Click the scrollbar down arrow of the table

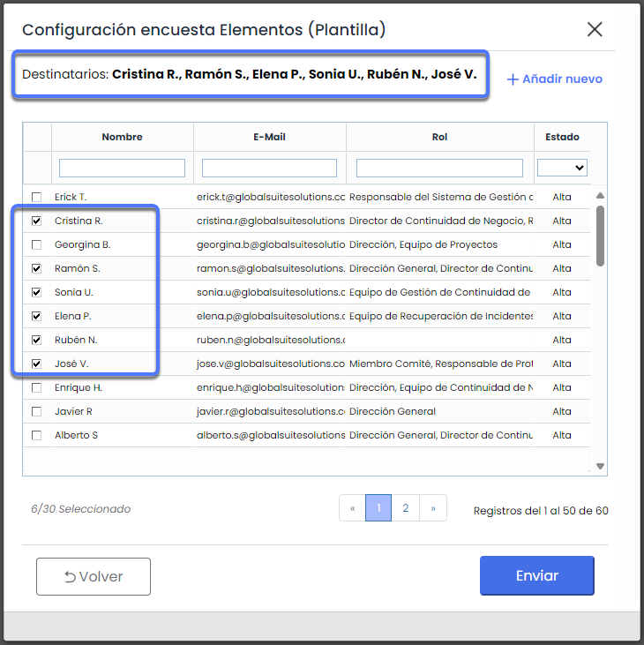[x=601, y=466]
